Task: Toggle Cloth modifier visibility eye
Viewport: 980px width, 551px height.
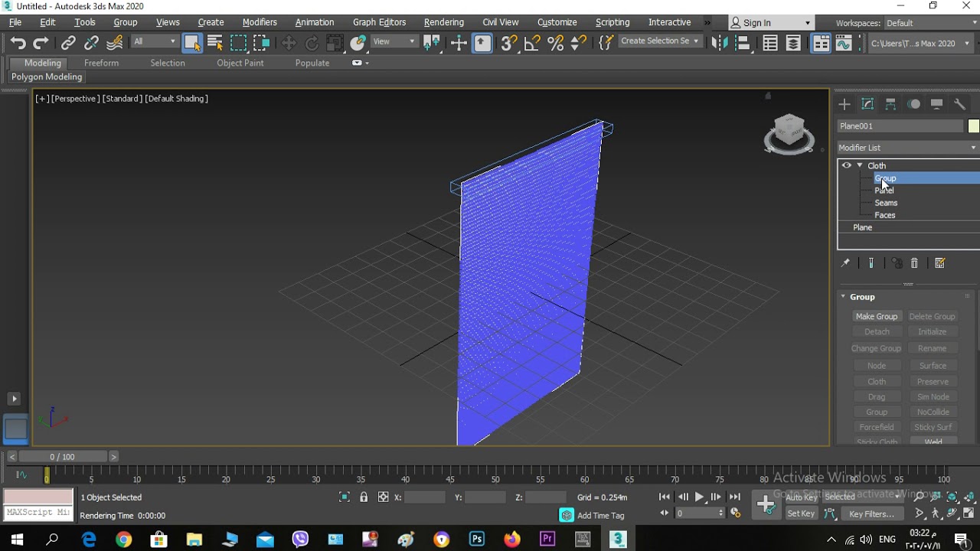Action: click(846, 165)
